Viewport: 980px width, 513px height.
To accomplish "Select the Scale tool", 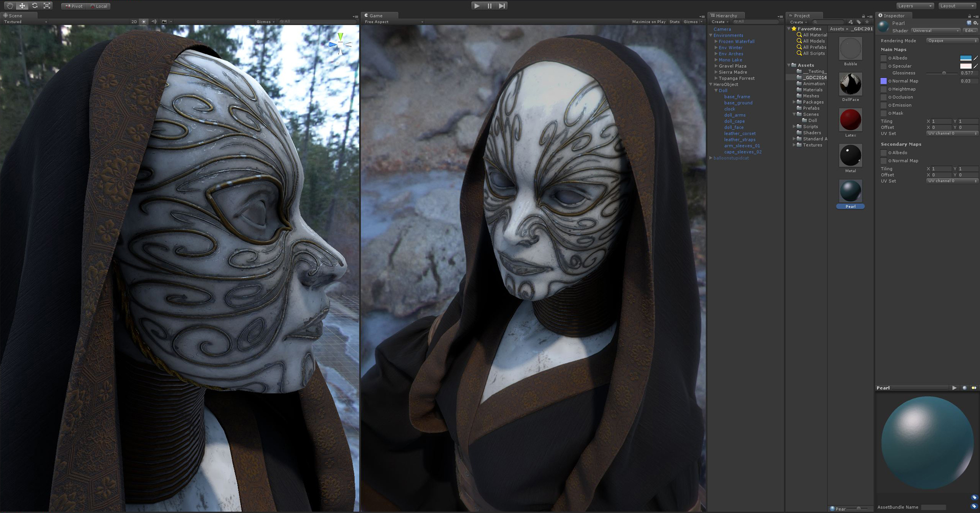I will tap(47, 6).
